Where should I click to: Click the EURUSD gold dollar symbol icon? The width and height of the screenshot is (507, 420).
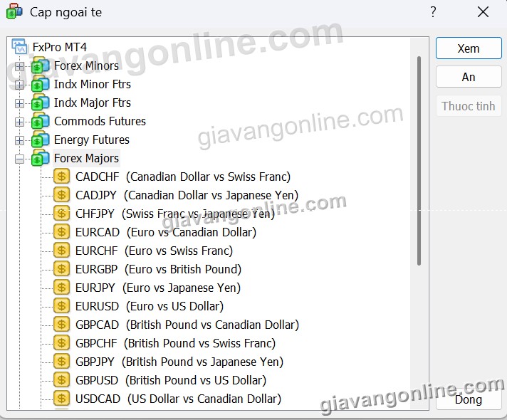pos(62,306)
